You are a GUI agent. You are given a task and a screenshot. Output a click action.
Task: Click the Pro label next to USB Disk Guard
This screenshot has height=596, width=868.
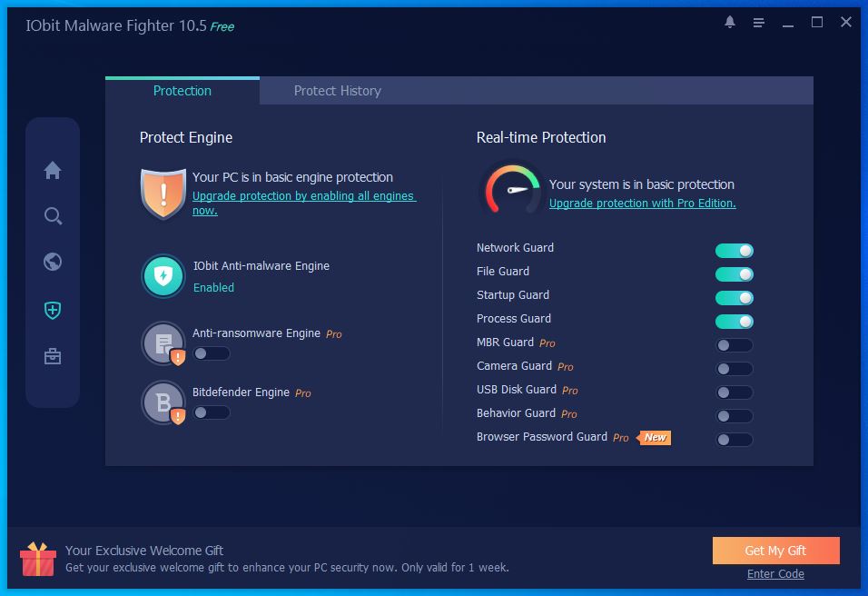pos(569,391)
